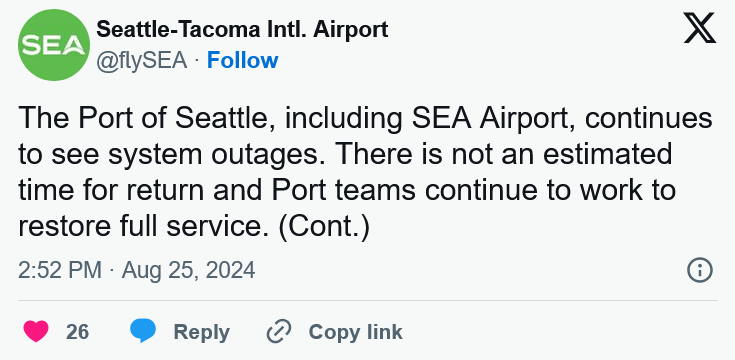Viewport: 735px width, 360px height.
Task: Like the tweet with the heart icon
Action: [x=36, y=331]
